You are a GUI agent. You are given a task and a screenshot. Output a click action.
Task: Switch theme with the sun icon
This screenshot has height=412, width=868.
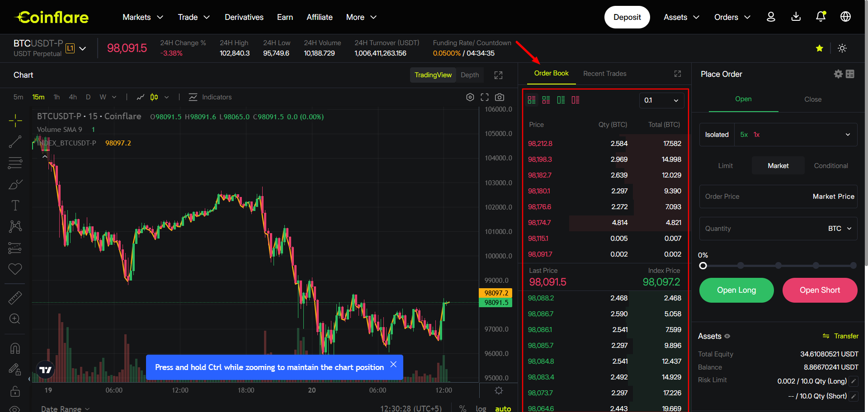842,48
